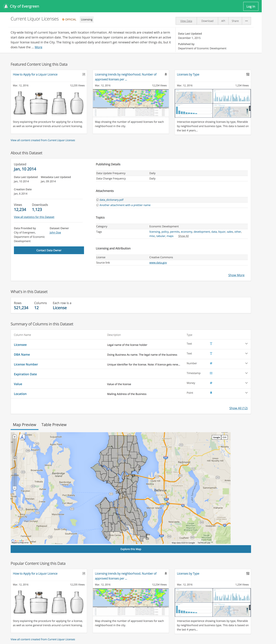Open the Share option
The width and height of the screenshot is (276, 644).
(235, 21)
